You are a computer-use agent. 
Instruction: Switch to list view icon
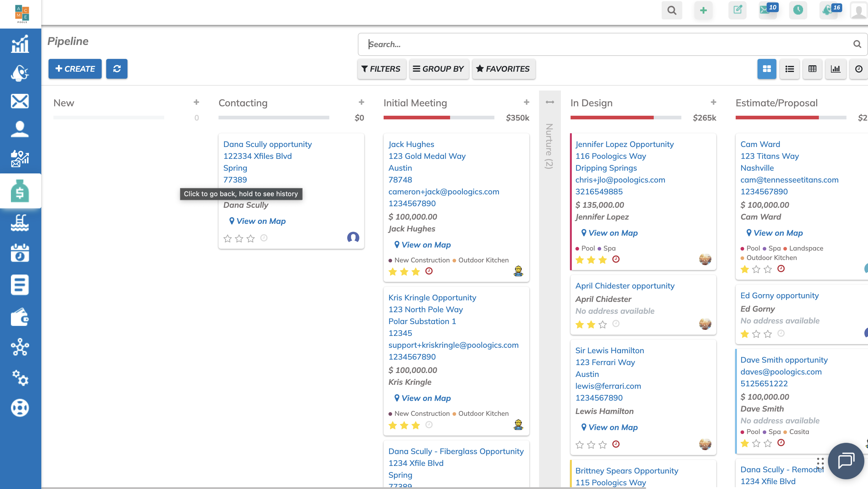point(789,69)
